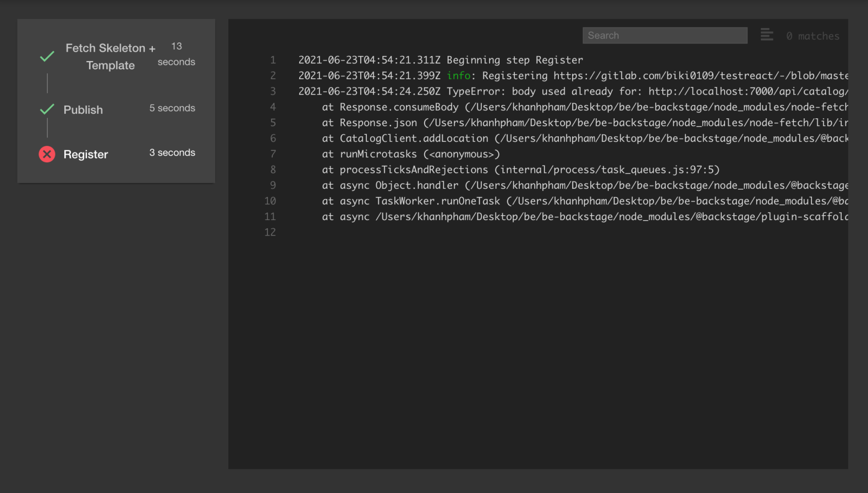The image size is (868, 493).
Task: Click 'at Response.json' stack trace line
Action: click(585, 123)
